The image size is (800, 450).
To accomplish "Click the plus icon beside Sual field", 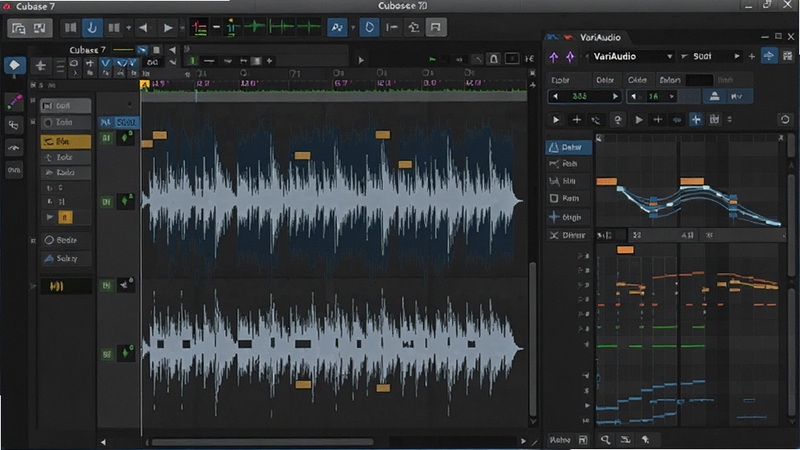I will 752,56.
